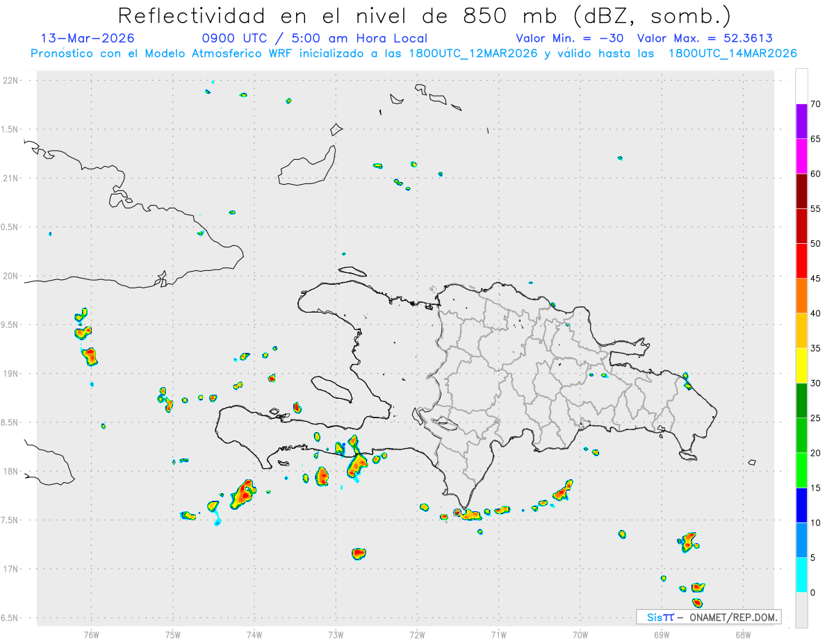Click the purple 65–70 dBZ colorbar segment
Screen dimensions: 834x644
(801, 122)
